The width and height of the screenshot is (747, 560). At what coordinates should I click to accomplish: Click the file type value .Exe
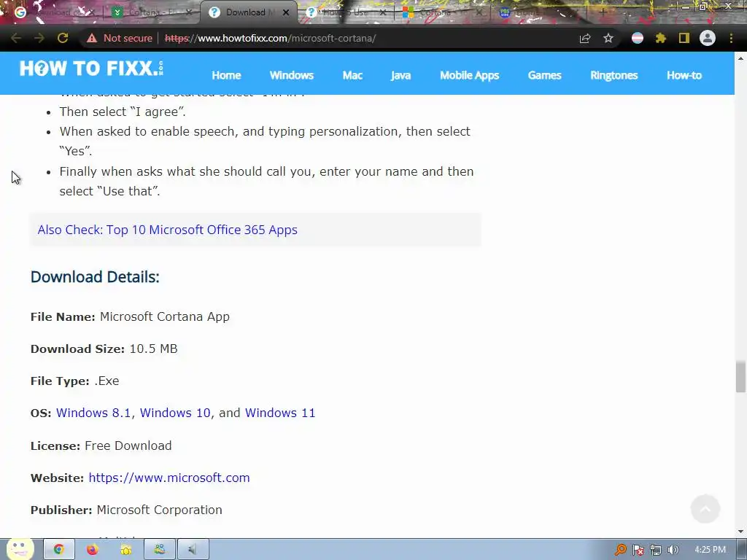pos(107,381)
